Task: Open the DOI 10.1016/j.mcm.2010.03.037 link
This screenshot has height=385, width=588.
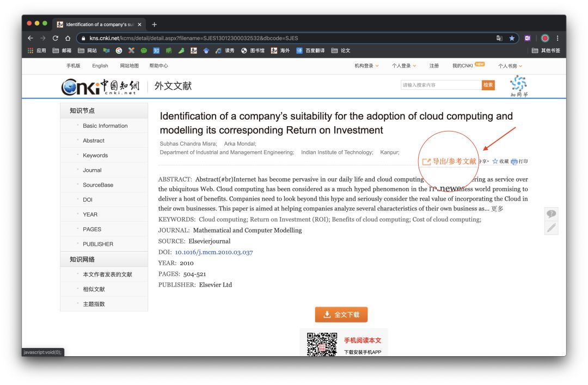Action: coord(214,252)
